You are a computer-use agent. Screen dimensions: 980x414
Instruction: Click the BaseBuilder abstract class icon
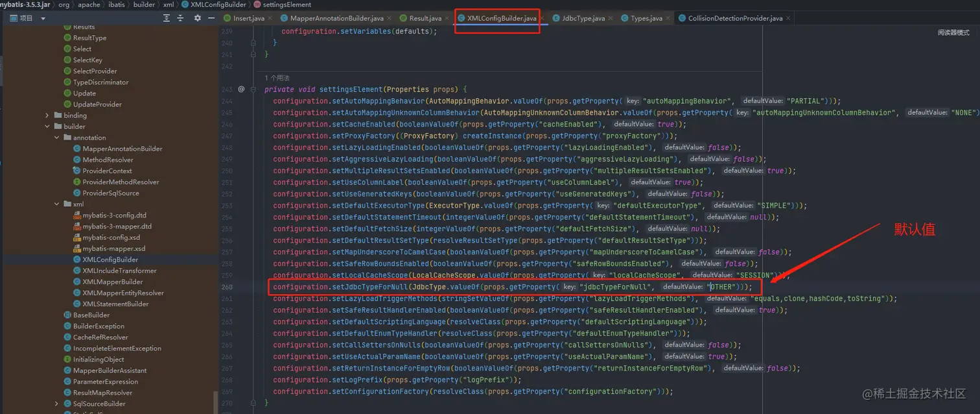pos(67,315)
